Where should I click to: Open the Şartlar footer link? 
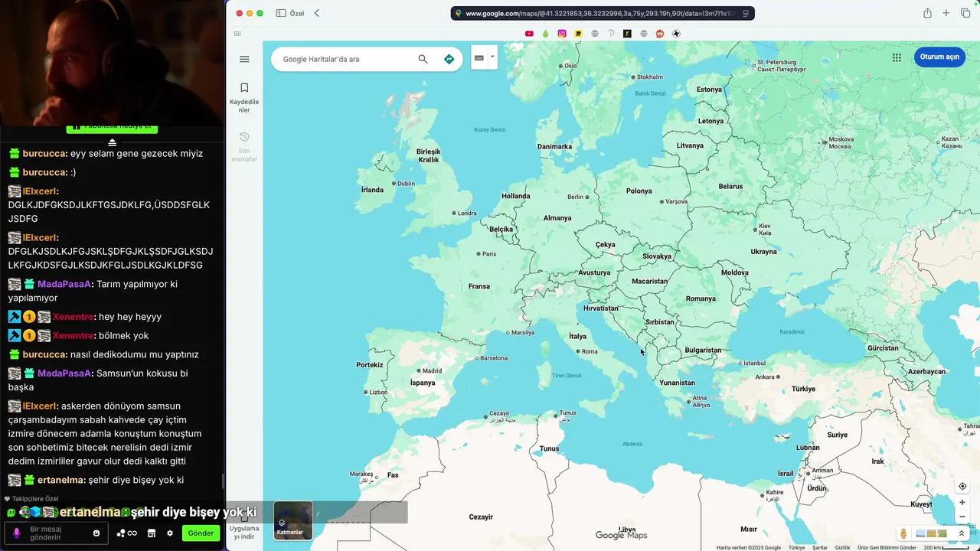click(820, 548)
